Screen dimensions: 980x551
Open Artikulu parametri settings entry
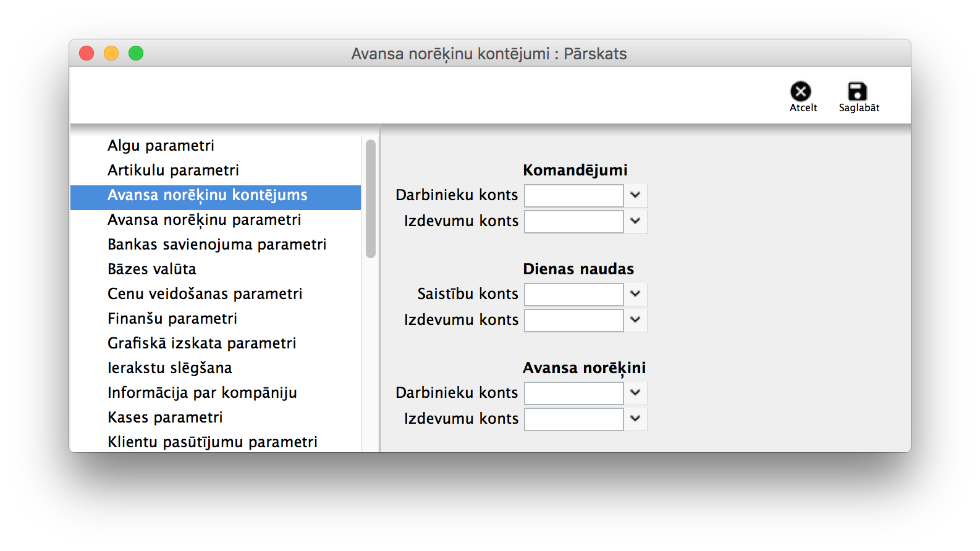pos(173,170)
